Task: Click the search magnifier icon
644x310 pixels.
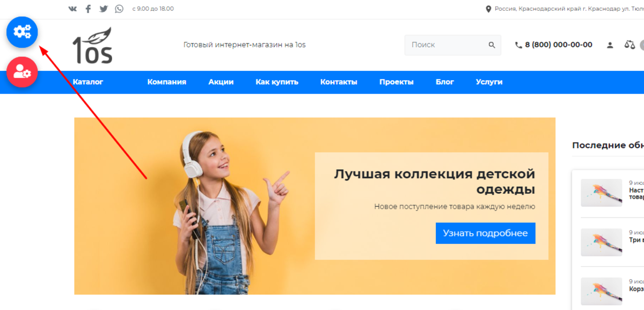Action: pos(492,45)
